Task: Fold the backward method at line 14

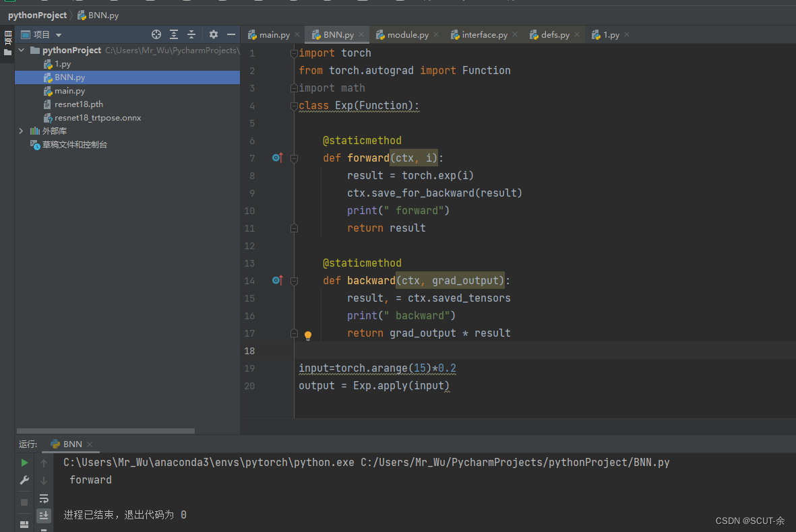Action: coord(294,280)
